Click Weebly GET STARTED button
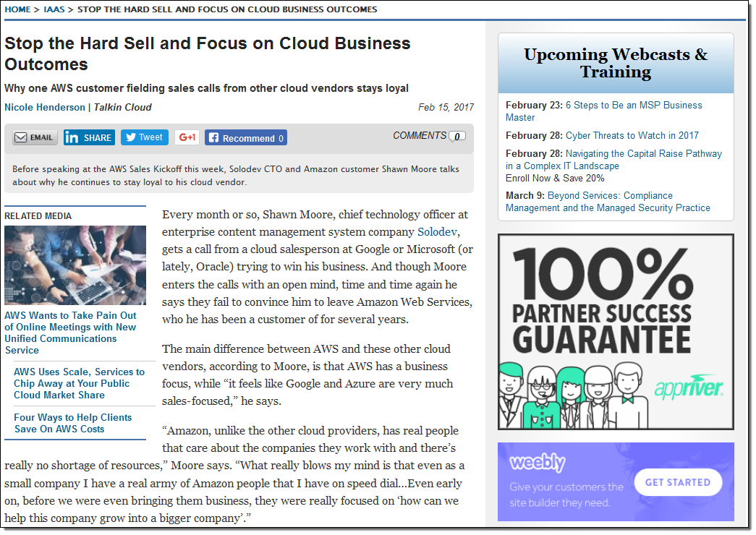The width and height of the screenshot is (756, 535). coord(678,482)
